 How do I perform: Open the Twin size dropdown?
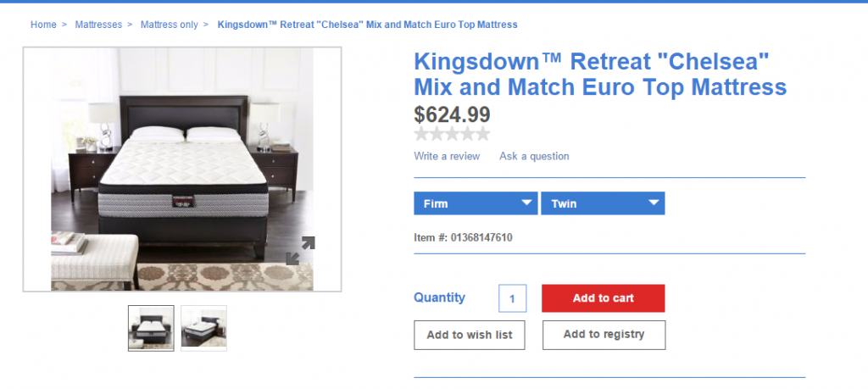[x=602, y=203]
